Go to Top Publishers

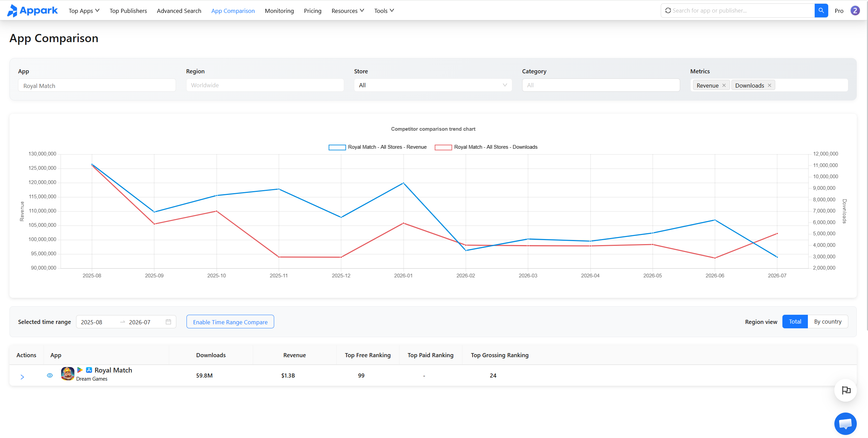(128, 11)
